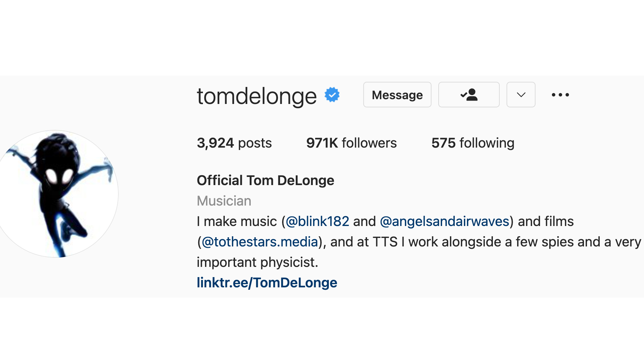Open the three-dot more options menu
This screenshot has height=362, width=644.
click(x=560, y=95)
